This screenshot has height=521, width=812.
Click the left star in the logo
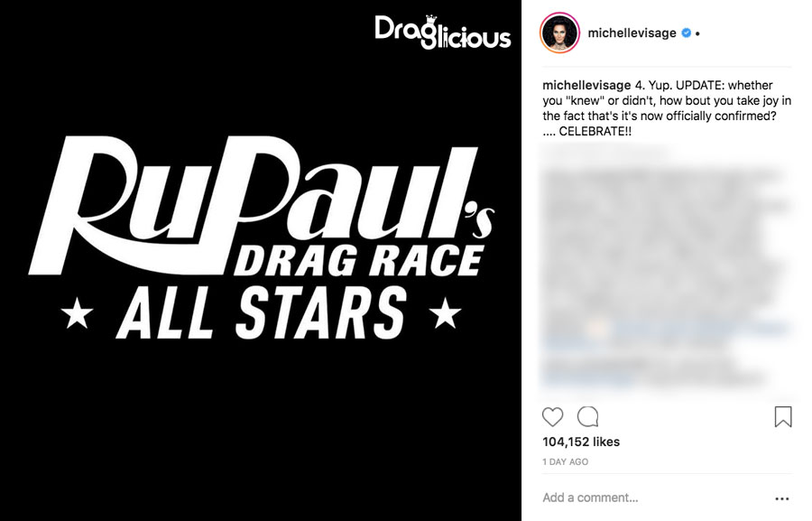77,312
